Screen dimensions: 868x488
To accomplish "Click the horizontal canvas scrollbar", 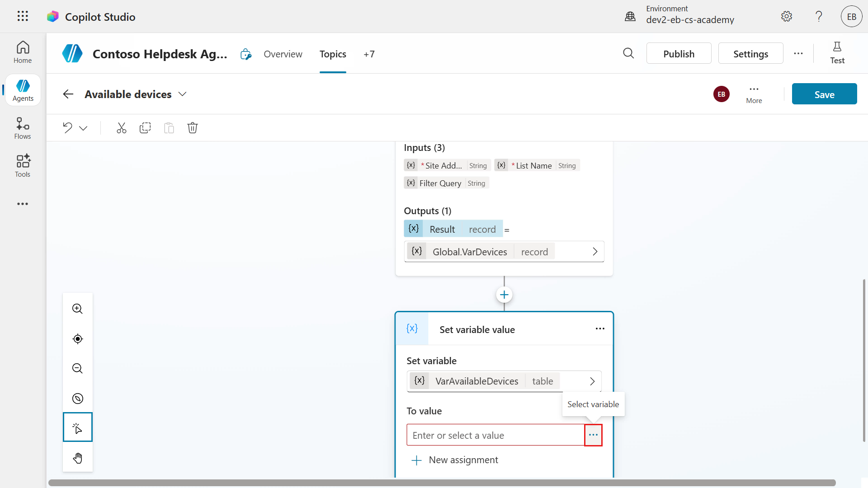I will (442, 483).
